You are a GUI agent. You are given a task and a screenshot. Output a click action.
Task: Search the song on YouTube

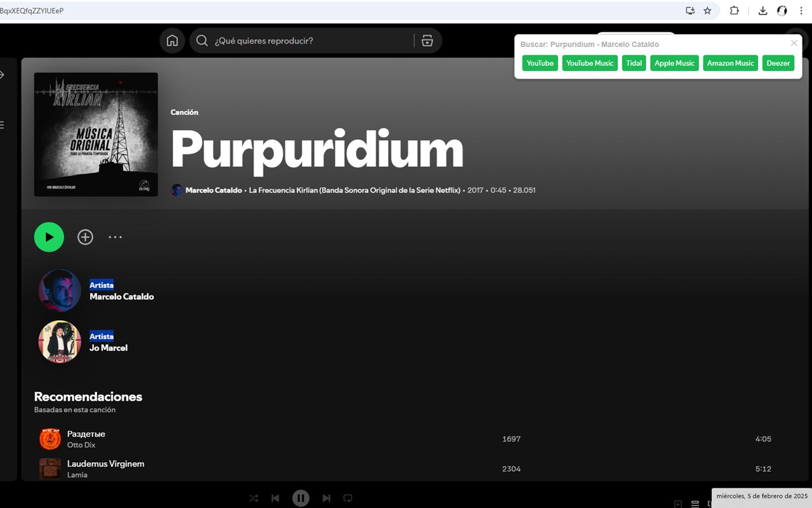540,63
